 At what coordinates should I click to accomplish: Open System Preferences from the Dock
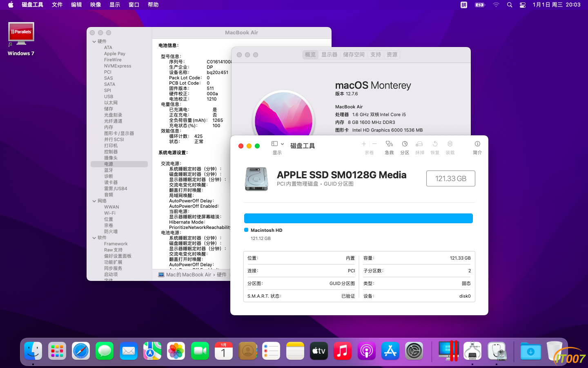tap(414, 351)
